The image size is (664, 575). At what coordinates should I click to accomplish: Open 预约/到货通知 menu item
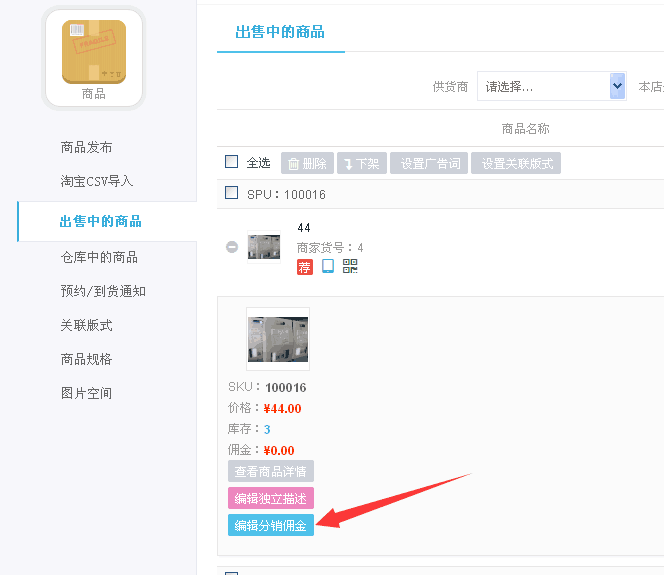[103, 291]
